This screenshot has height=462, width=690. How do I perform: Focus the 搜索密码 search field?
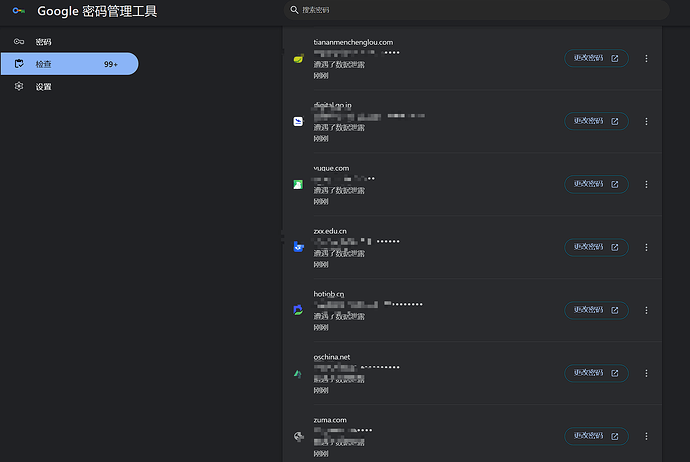(477, 10)
